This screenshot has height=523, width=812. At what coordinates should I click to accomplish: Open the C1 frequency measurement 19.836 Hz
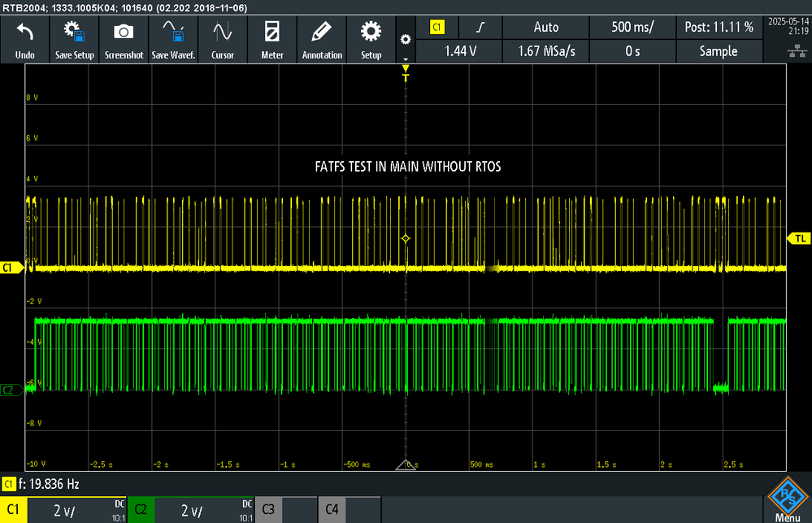[x=41, y=484]
